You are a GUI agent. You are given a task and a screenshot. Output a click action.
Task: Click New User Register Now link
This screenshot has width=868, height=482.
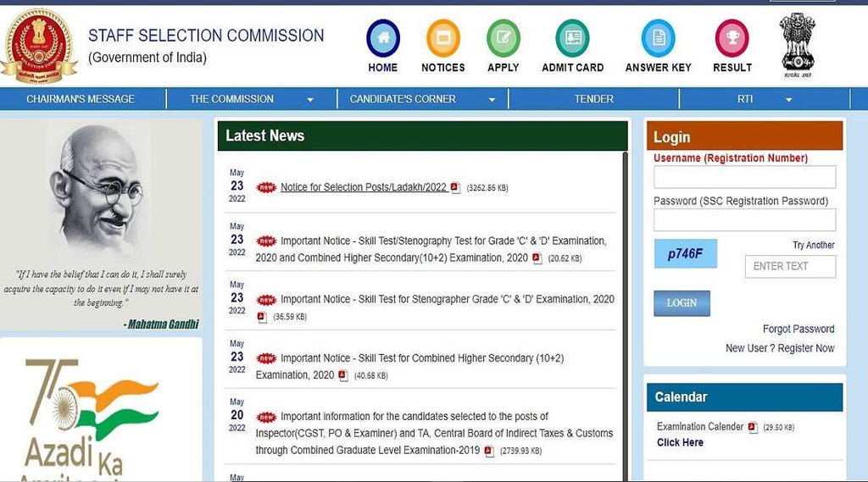[780, 348]
